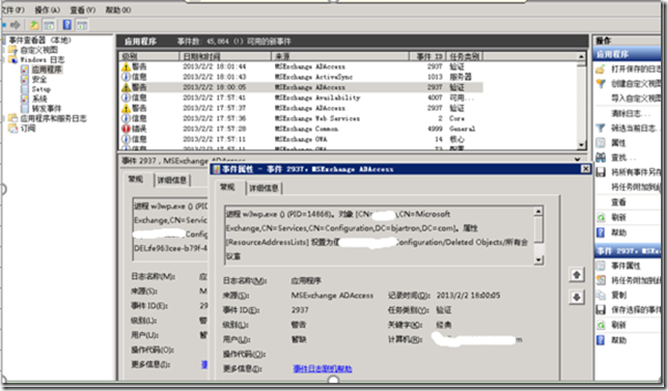This screenshot has width=668, height=391.
Task: Select warning event at 17:57:37
Action: coord(301,108)
